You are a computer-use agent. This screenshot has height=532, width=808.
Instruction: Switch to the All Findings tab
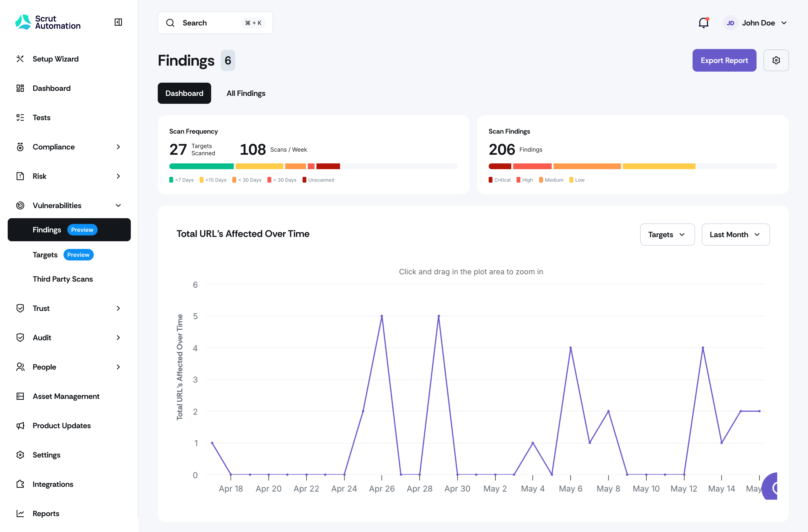[x=246, y=93]
